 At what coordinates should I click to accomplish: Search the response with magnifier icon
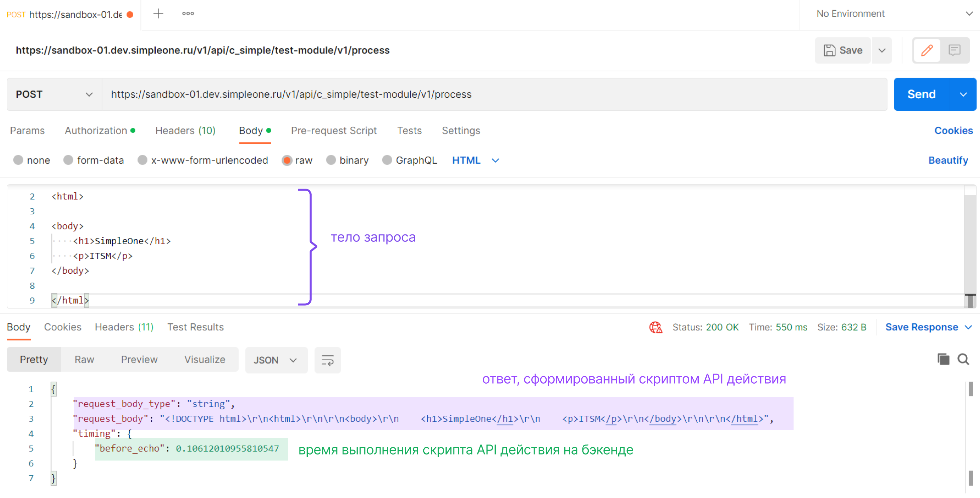click(963, 359)
